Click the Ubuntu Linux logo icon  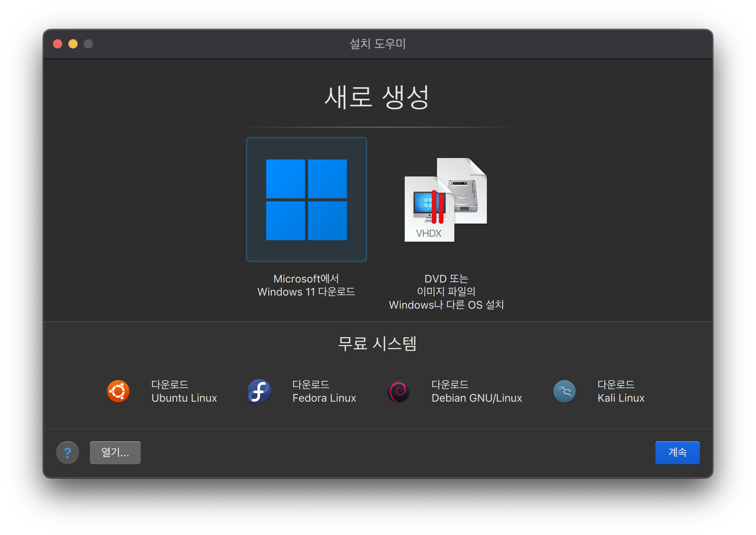pyautogui.click(x=118, y=391)
